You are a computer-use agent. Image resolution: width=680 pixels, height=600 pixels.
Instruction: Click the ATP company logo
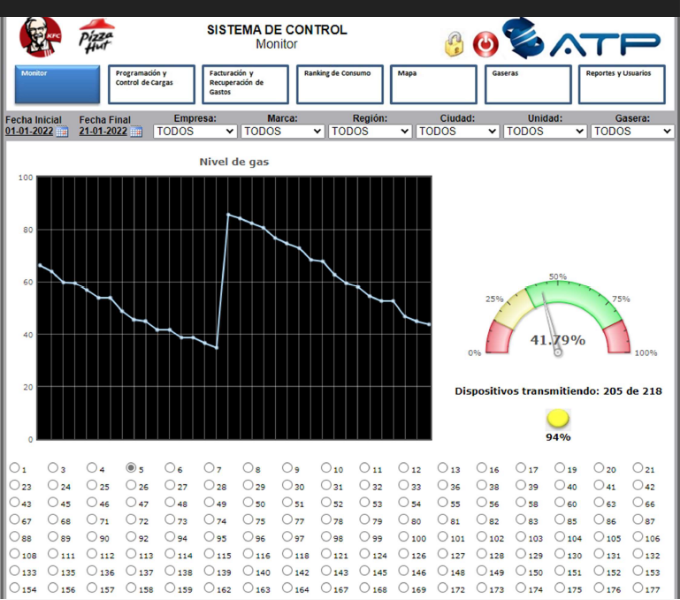(x=581, y=40)
